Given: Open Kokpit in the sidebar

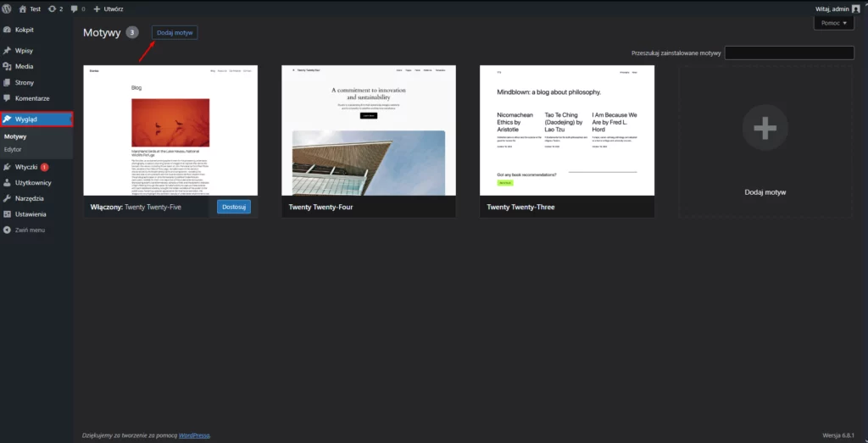Looking at the screenshot, I should (x=24, y=30).
